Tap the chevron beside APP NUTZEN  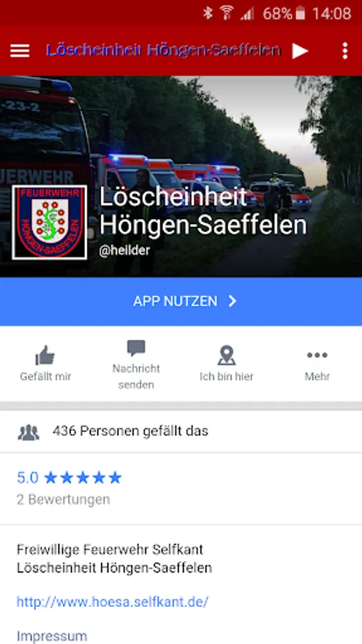point(233,301)
